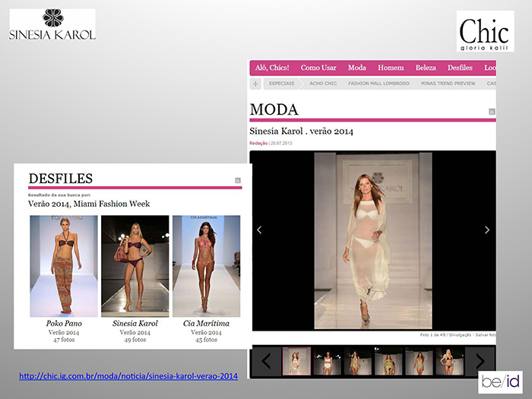
Task: Select the second gallery thumbnail with white bikini
Action: [327, 361]
